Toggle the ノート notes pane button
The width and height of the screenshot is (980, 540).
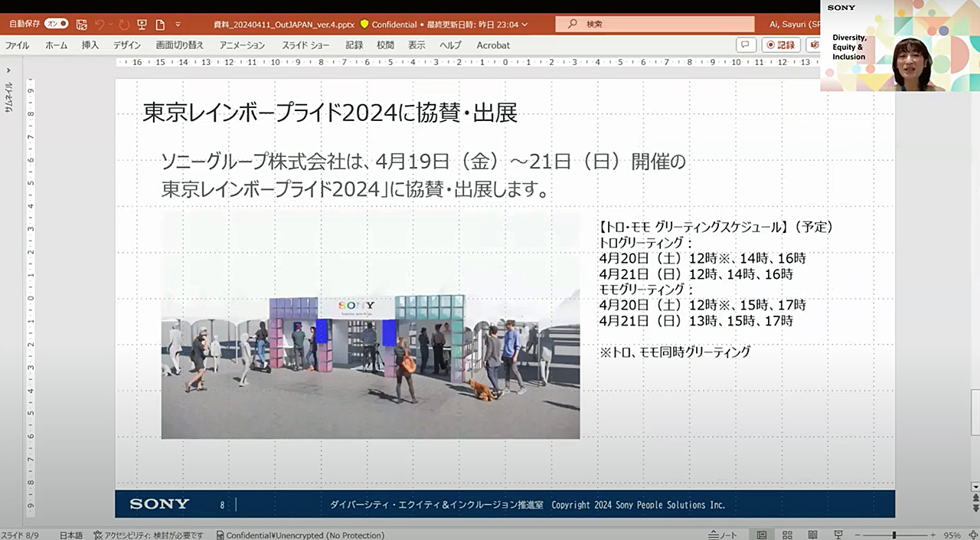[723, 535]
